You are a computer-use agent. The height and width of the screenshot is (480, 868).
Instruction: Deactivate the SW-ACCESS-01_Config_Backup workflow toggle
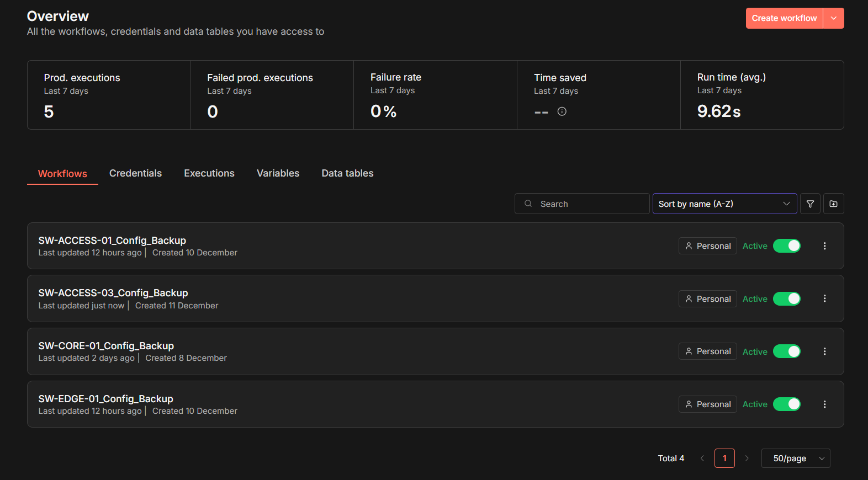tap(786, 246)
